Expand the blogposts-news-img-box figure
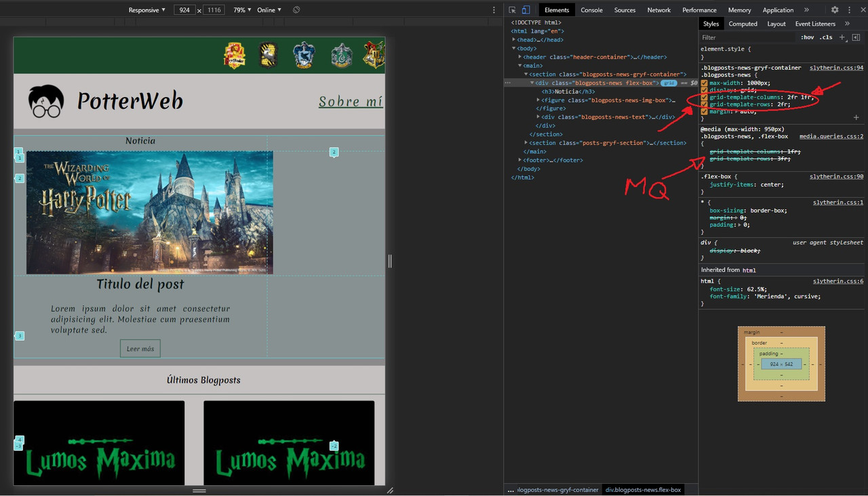The image size is (868, 496). pyautogui.click(x=538, y=100)
